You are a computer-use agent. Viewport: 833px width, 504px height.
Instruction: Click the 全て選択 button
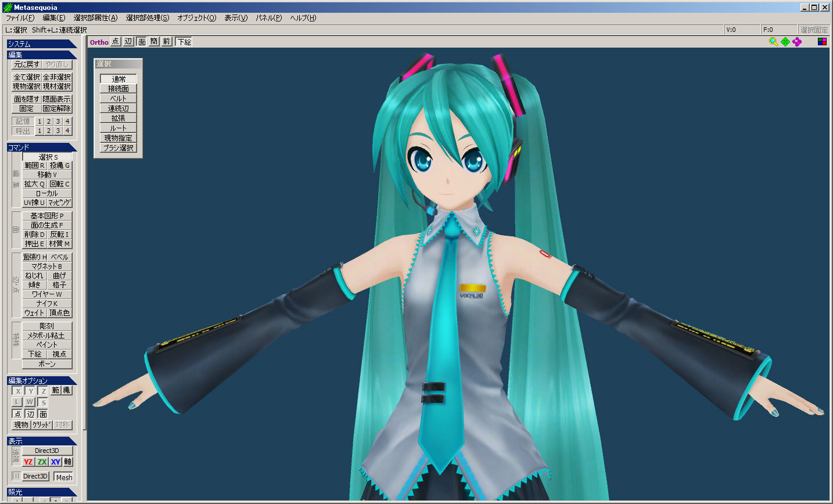click(27, 77)
